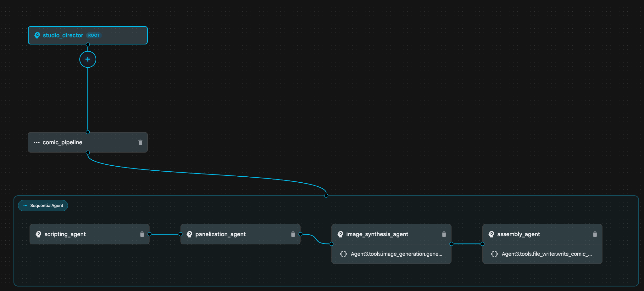Viewport: 644px width, 291px height.
Task: Open the Agent3.tools.image_generation tool entry
Action: click(396, 254)
